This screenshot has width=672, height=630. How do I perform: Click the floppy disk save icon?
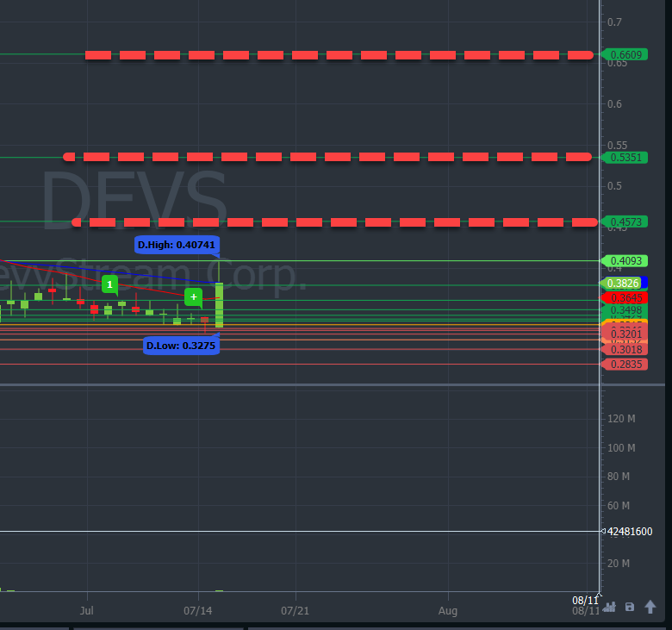(630, 607)
